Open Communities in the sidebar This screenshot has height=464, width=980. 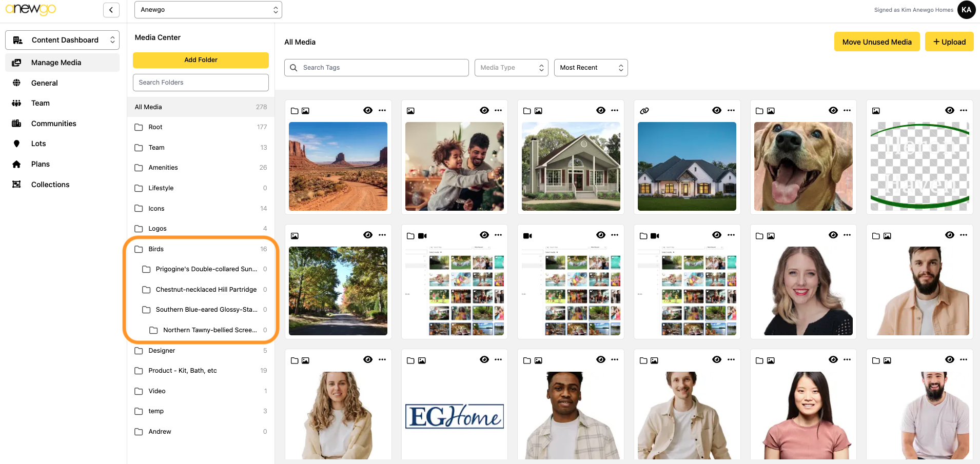pos(53,124)
